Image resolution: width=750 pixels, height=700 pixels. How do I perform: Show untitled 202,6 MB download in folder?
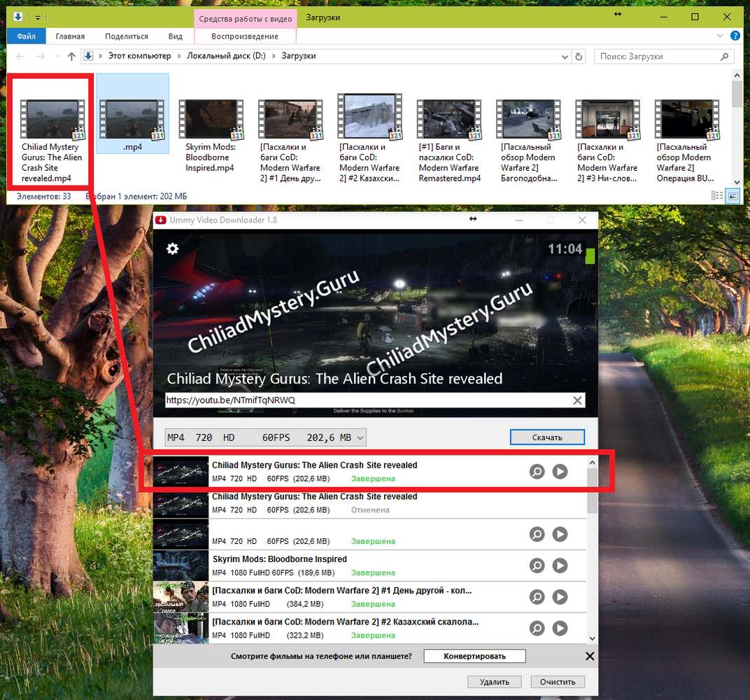(x=537, y=534)
